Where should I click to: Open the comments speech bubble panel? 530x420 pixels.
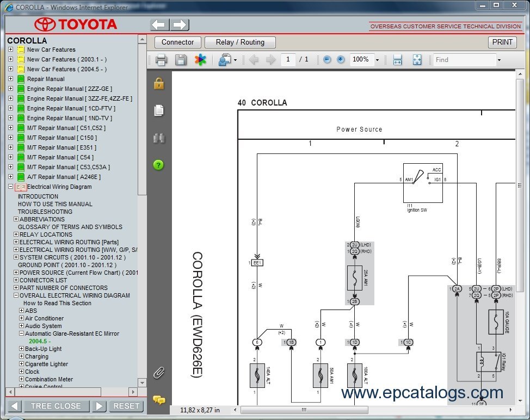(159, 400)
